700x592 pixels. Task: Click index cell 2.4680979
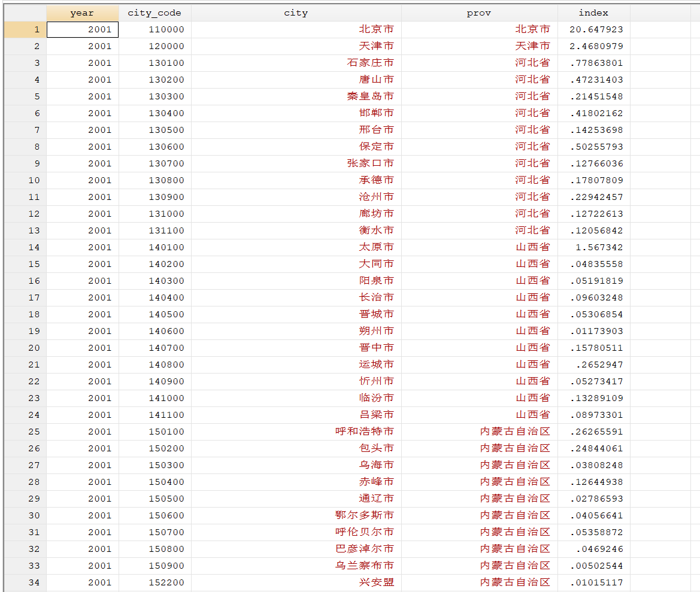pos(594,47)
